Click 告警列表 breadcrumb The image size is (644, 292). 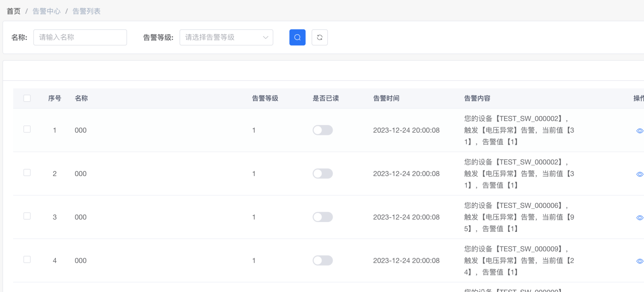click(86, 11)
